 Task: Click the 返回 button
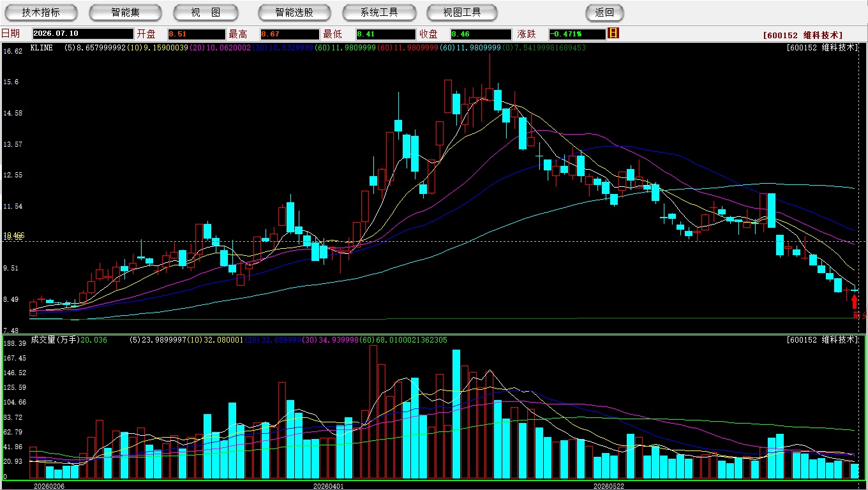point(604,12)
